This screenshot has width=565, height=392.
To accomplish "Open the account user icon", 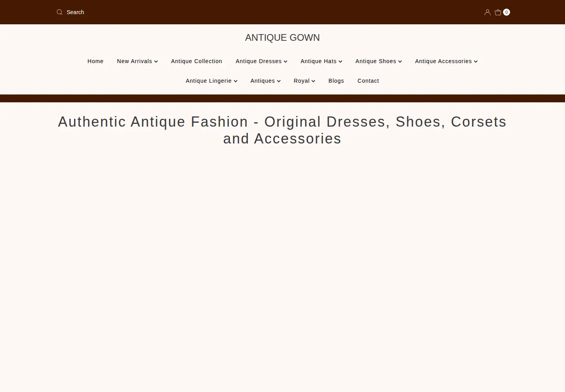I will click(x=487, y=12).
